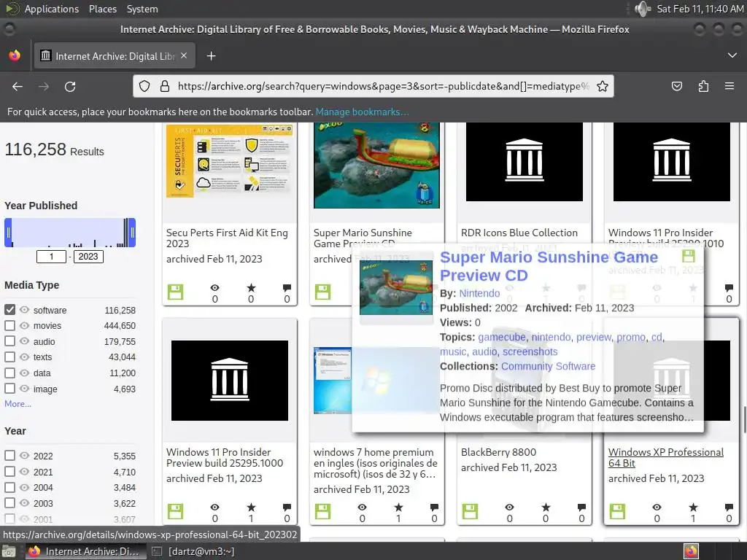Click the page vertical scrollbar thumb
Image resolution: width=747 pixels, height=560 pixels.
743,418
